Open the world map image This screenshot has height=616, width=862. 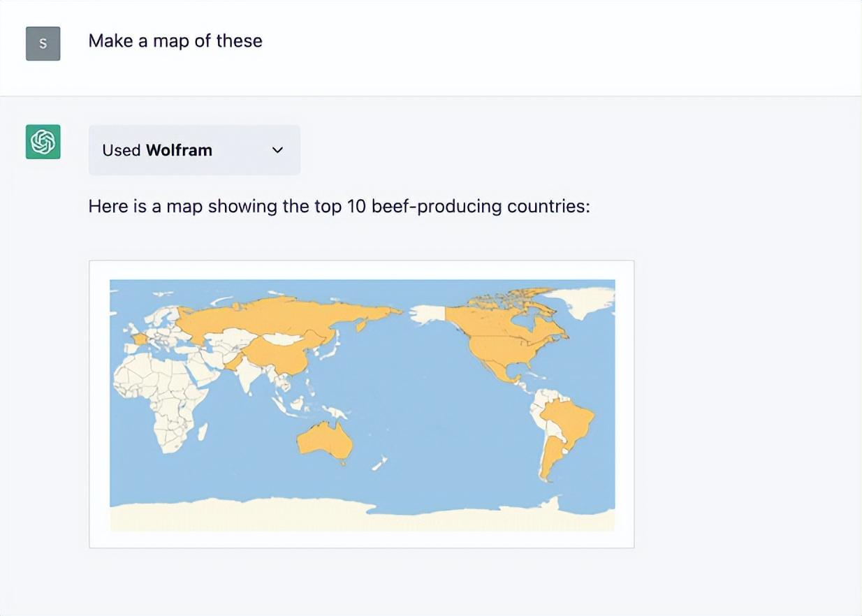[362, 404]
